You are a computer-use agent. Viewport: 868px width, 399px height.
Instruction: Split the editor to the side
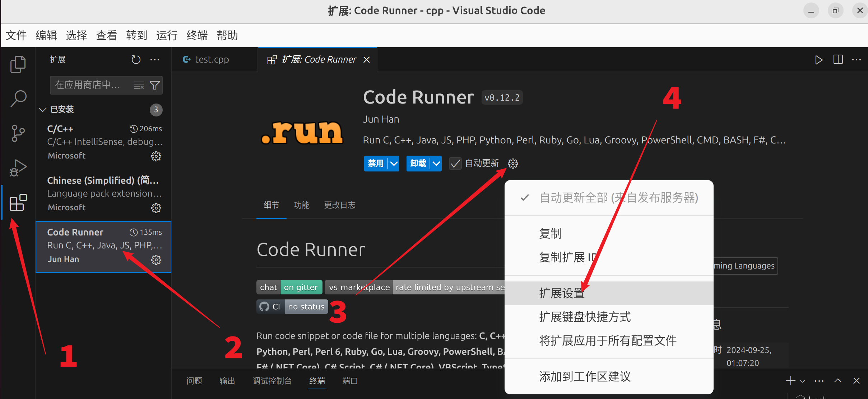point(838,59)
